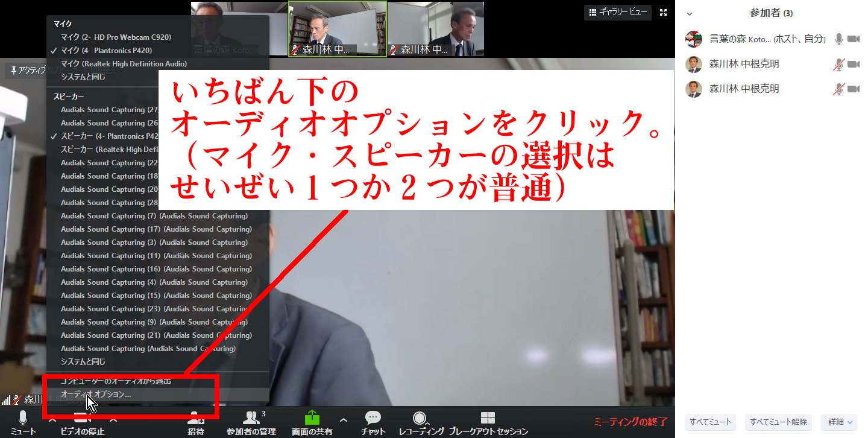Screen dimensions: 868x438
Task: Click the green 画面の共有 share icon
Action: (312, 417)
